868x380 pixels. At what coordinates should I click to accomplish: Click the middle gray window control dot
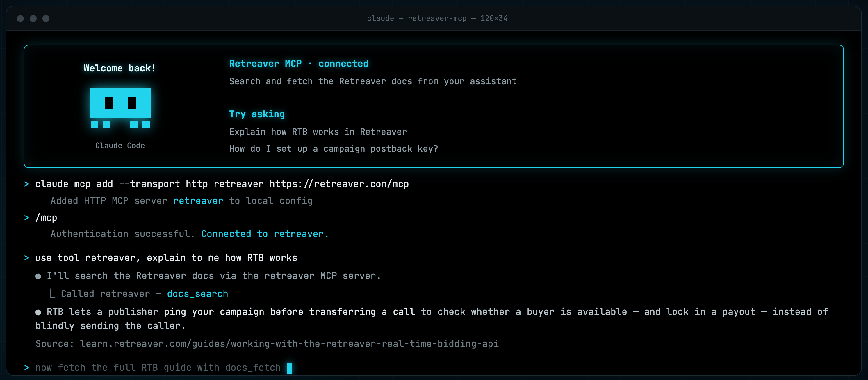click(33, 19)
